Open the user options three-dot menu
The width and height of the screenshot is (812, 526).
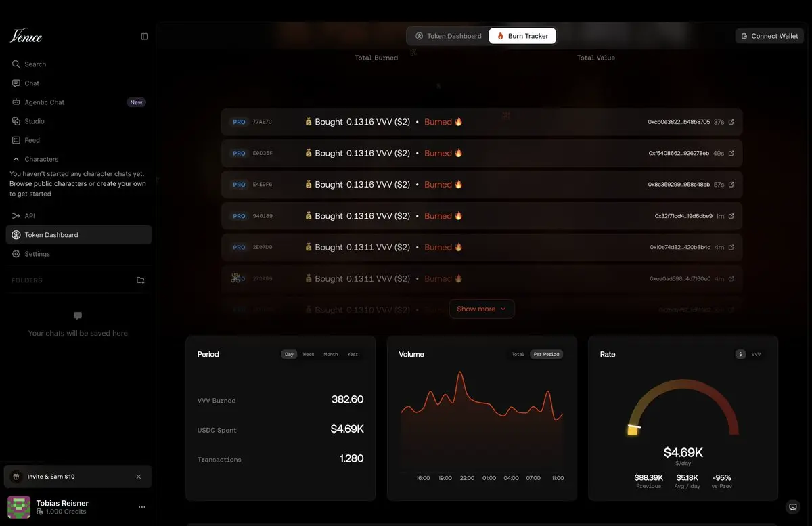point(142,507)
